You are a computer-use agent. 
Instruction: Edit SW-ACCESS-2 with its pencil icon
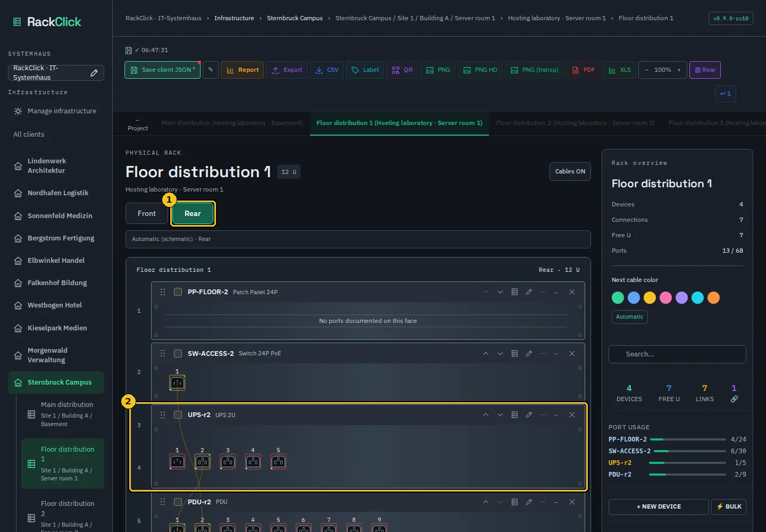[529, 354]
